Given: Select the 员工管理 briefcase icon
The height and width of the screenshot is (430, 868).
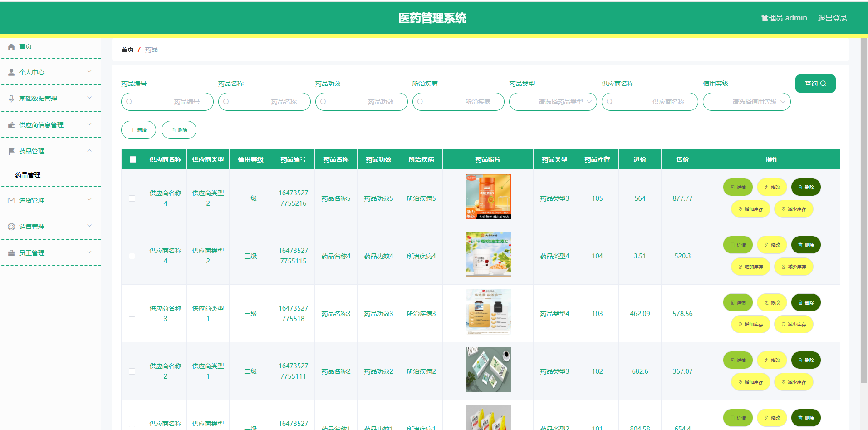Looking at the screenshot, I should pos(11,252).
